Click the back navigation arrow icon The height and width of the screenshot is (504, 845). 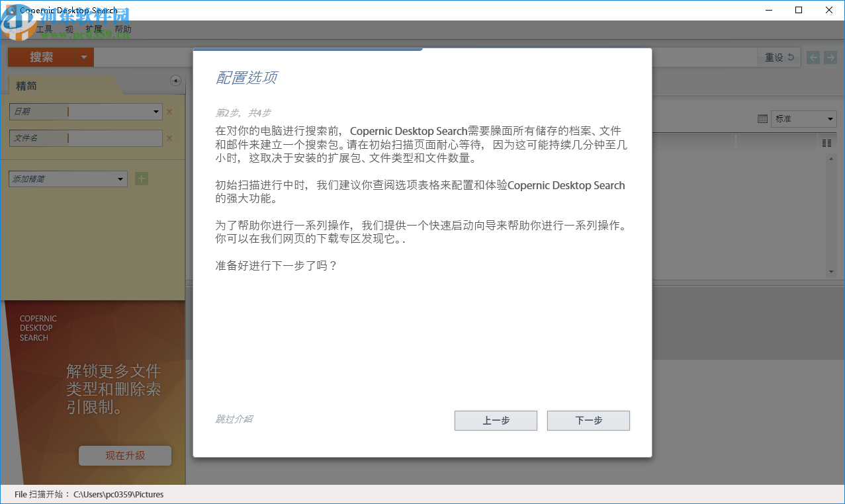(813, 57)
